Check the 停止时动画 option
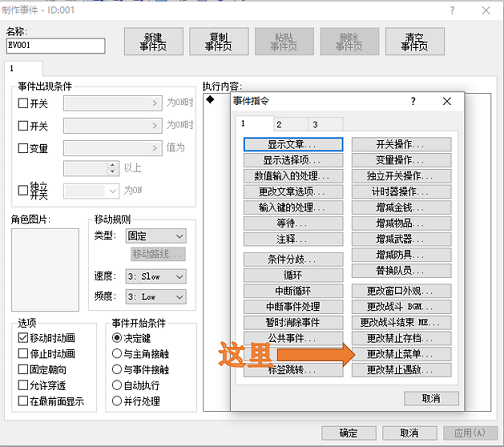This screenshot has width=504, height=447. pyautogui.click(x=23, y=353)
